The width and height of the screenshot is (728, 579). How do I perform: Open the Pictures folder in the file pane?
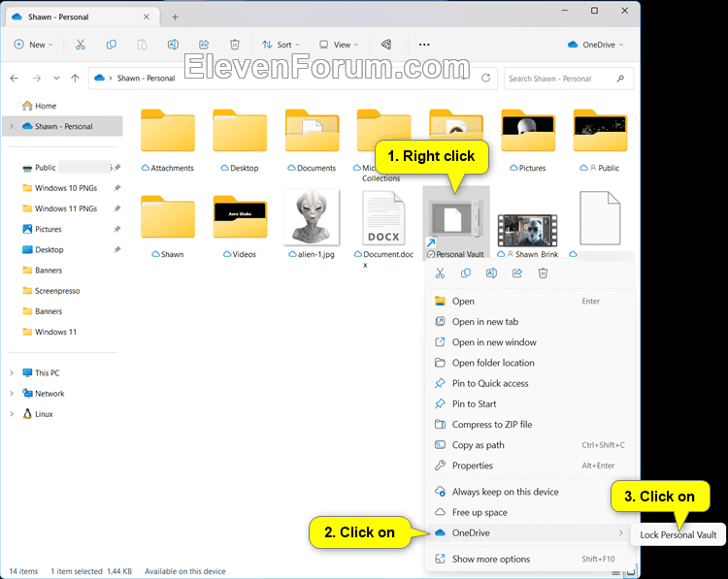coord(528,140)
